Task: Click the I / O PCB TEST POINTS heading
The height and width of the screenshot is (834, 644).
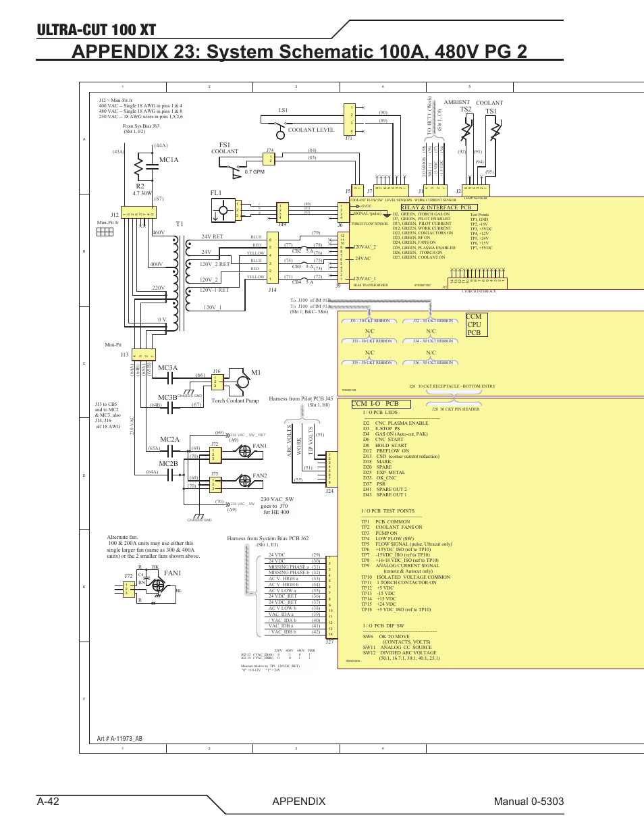Action: [388, 511]
